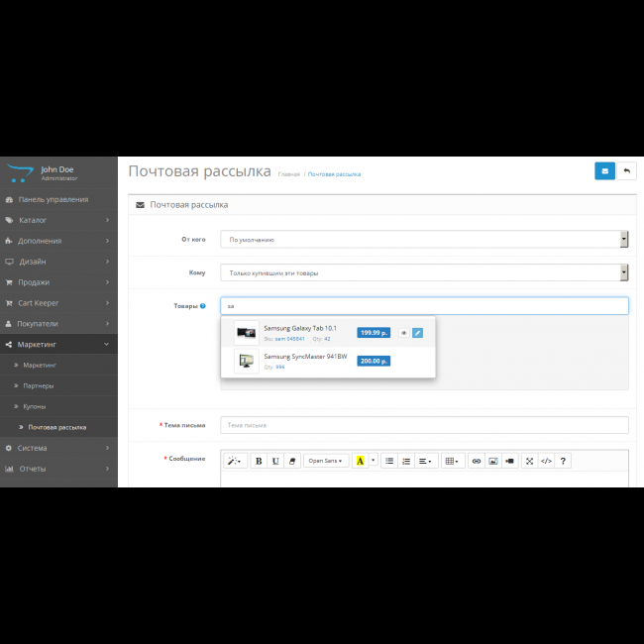Apply underline formatting in message editor

click(275, 461)
